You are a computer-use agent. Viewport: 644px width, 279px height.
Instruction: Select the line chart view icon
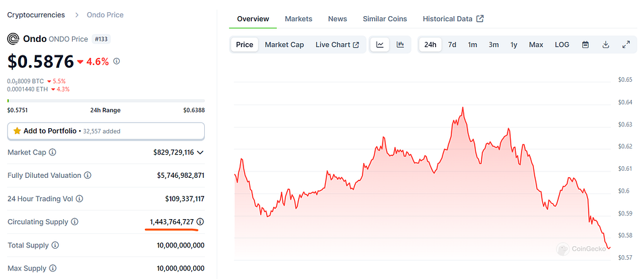380,45
